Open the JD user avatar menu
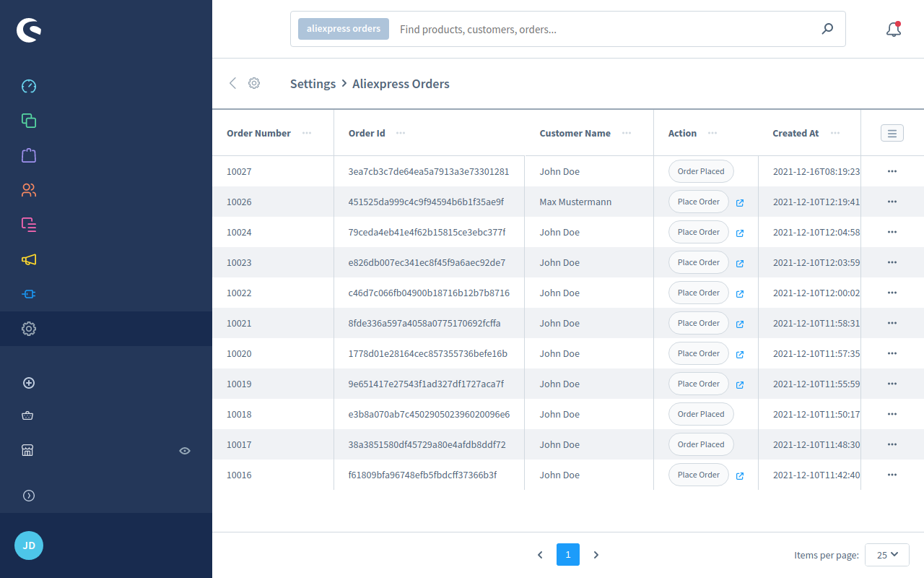The height and width of the screenshot is (578, 924). click(29, 545)
